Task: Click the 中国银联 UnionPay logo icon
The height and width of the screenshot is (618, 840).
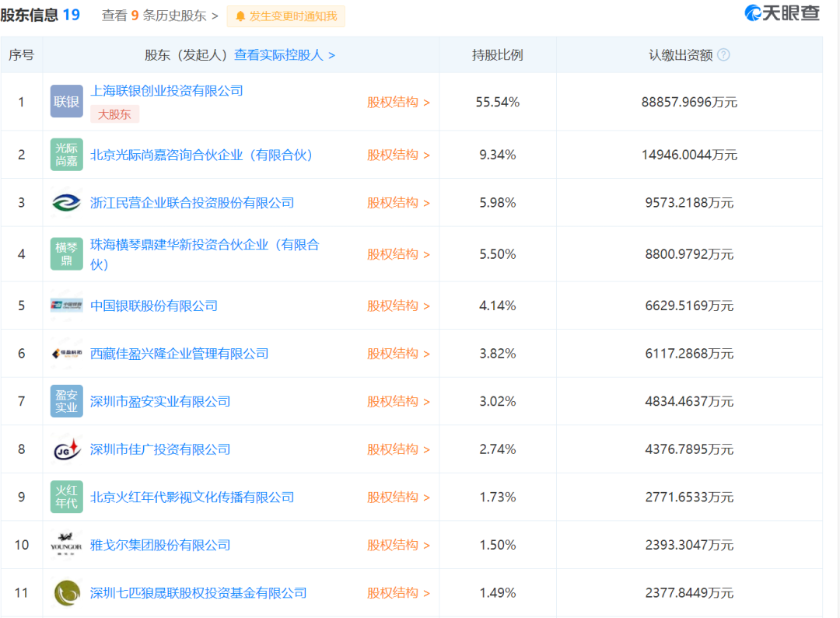Action: (x=66, y=306)
